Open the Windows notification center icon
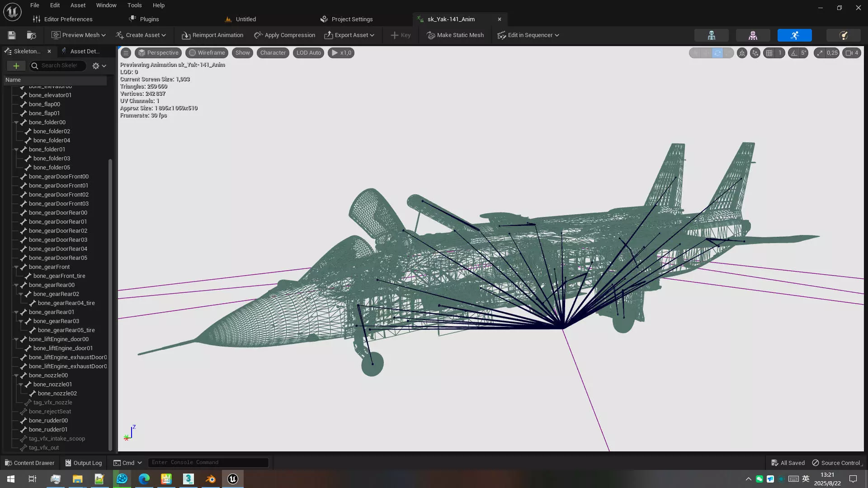Image resolution: width=868 pixels, height=488 pixels. click(853, 479)
